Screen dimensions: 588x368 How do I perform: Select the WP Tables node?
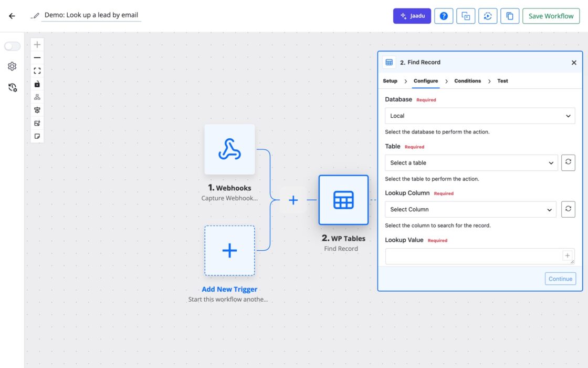(343, 200)
